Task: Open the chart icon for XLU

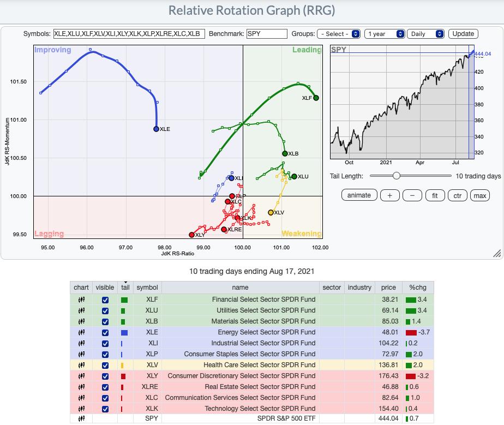Action: tap(81, 310)
